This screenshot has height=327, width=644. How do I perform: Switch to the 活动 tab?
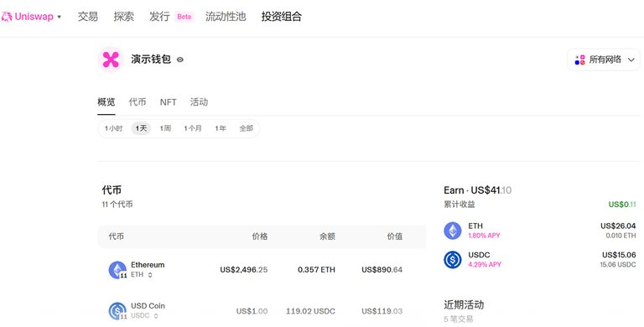(199, 102)
